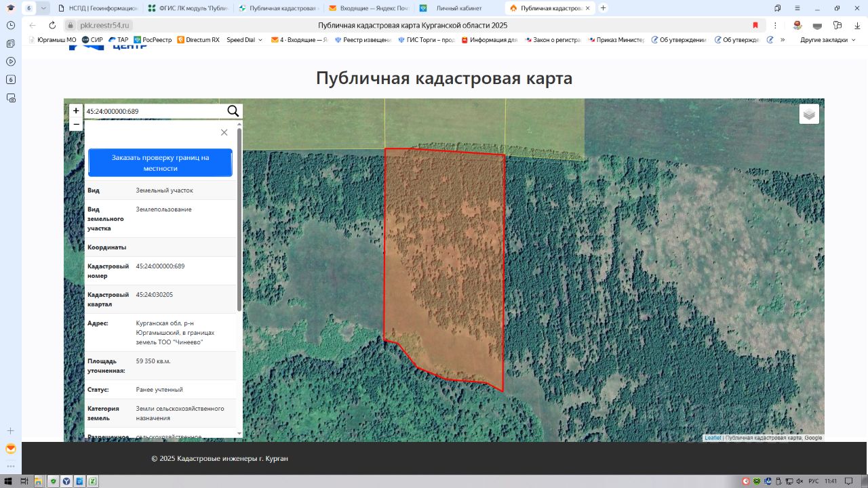Open the tabs overview icon in title bar
The width and height of the screenshot is (868, 488).
tap(778, 8)
